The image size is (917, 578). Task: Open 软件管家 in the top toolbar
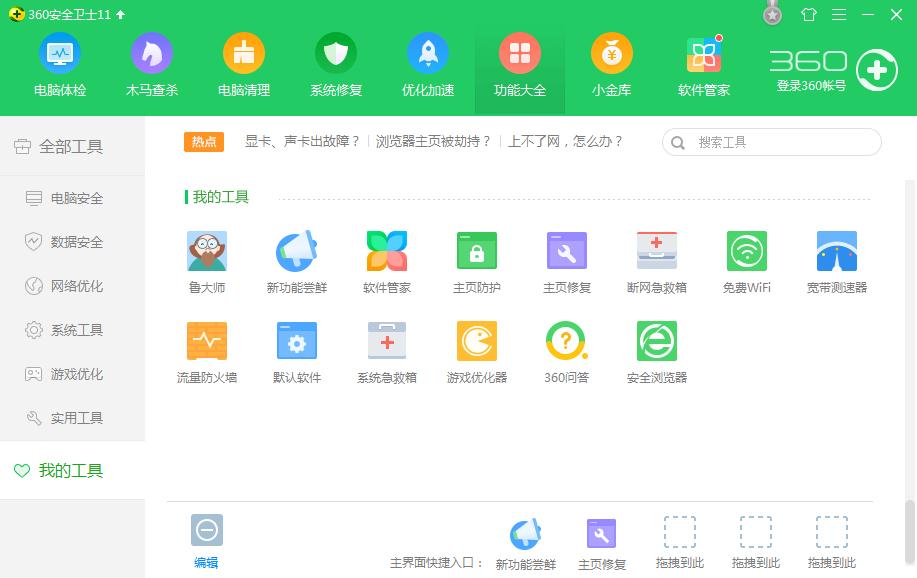(x=704, y=64)
